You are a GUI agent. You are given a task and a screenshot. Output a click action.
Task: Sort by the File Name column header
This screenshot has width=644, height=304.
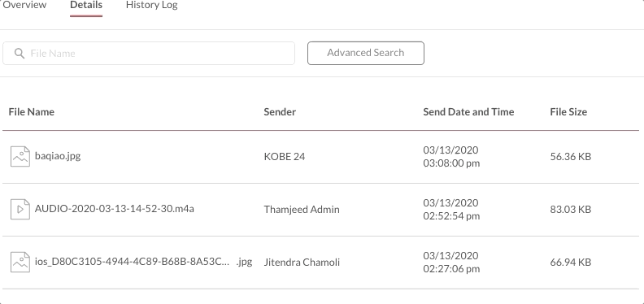(31, 111)
